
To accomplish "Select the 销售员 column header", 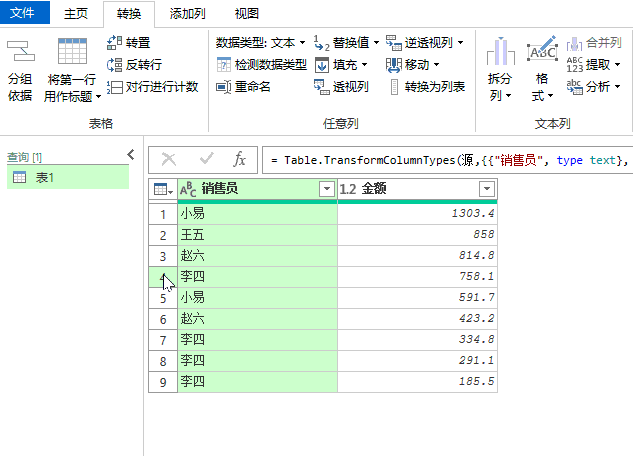I will pos(258,189).
